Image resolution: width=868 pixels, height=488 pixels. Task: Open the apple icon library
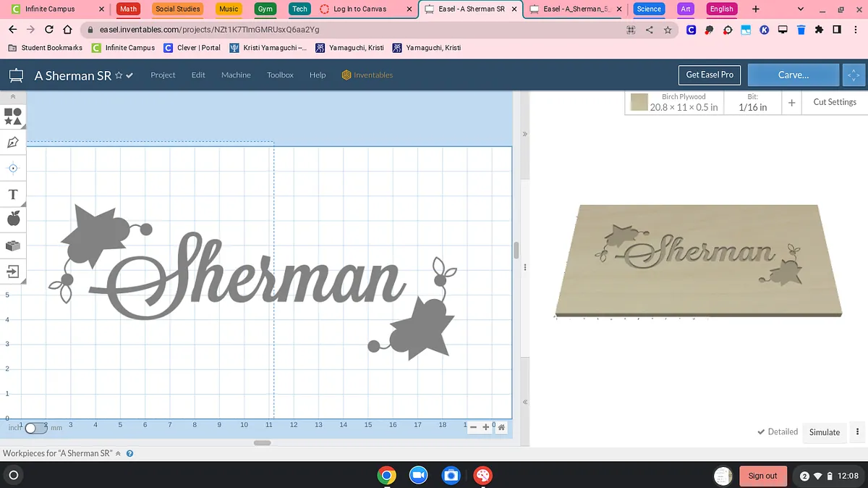tap(13, 219)
